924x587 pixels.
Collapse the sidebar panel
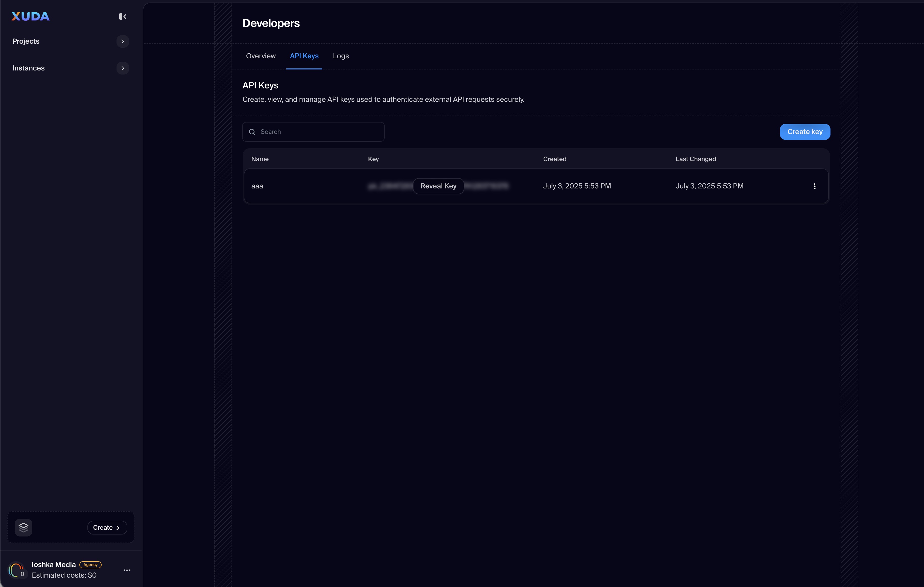pos(122,16)
